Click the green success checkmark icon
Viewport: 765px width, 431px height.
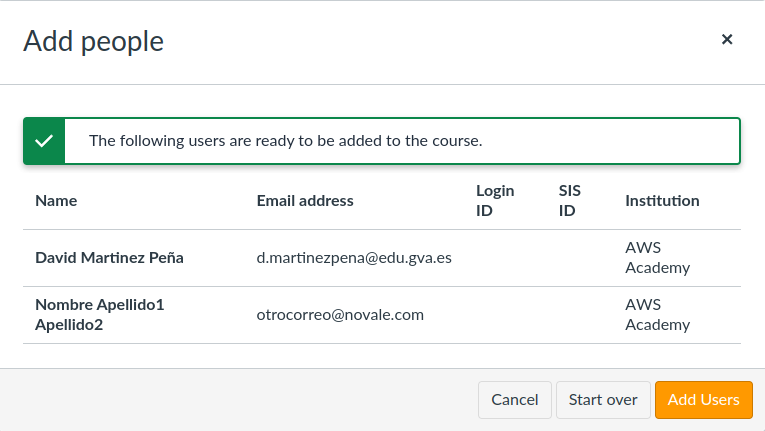(x=44, y=141)
